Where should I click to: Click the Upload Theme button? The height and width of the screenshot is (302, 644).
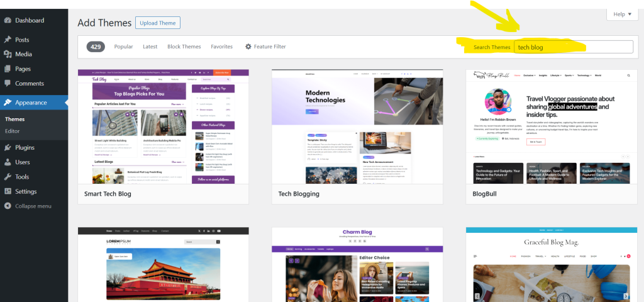[158, 23]
